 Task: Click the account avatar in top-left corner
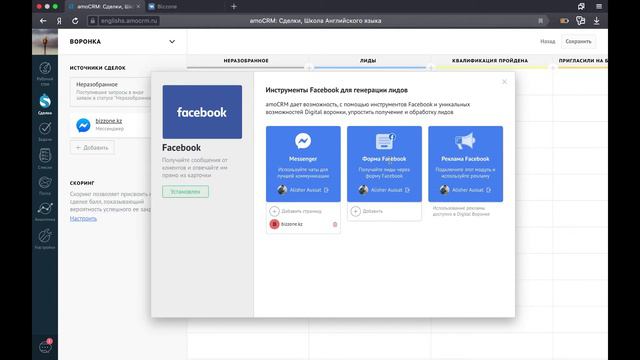45,42
